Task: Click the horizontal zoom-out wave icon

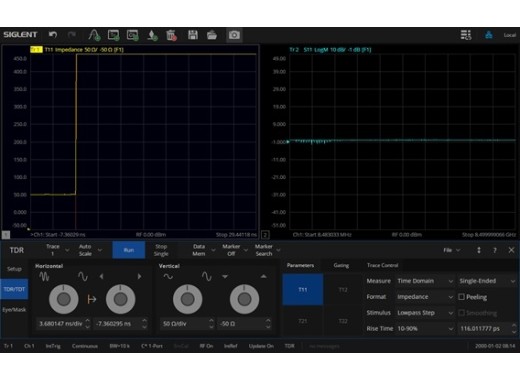Action: tap(44, 276)
